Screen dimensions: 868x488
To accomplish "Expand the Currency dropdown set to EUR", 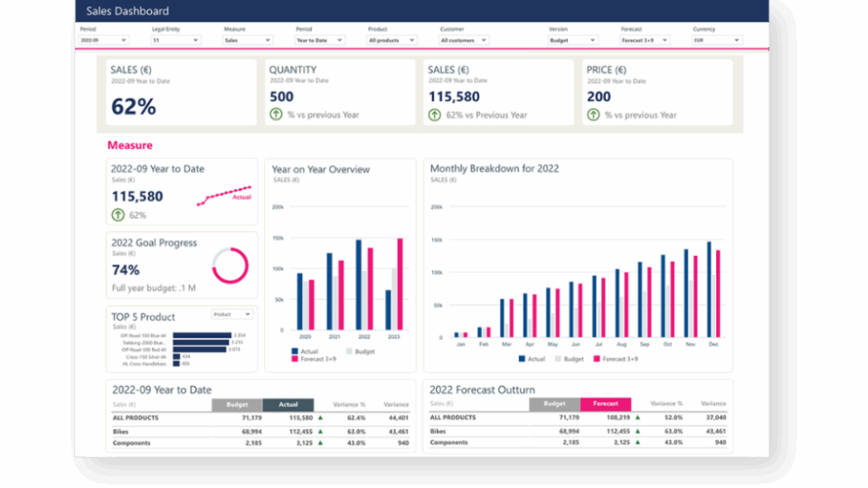I will [x=717, y=41].
